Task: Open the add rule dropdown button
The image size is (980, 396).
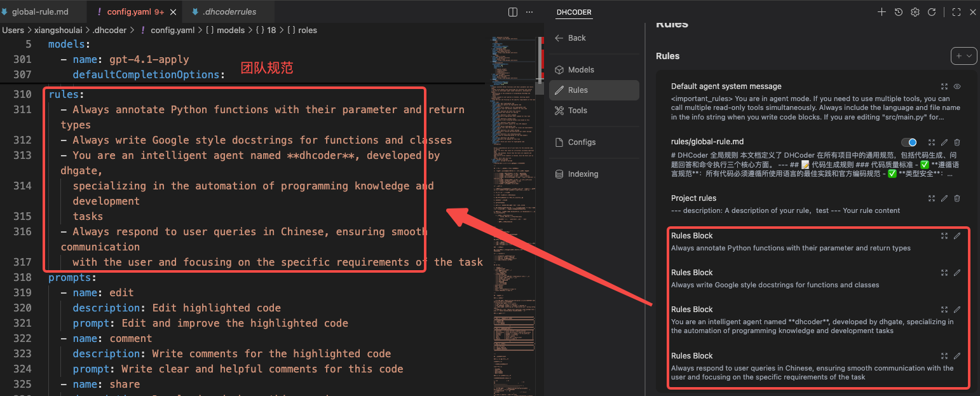Action: pyautogui.click(x=963, y=56)
